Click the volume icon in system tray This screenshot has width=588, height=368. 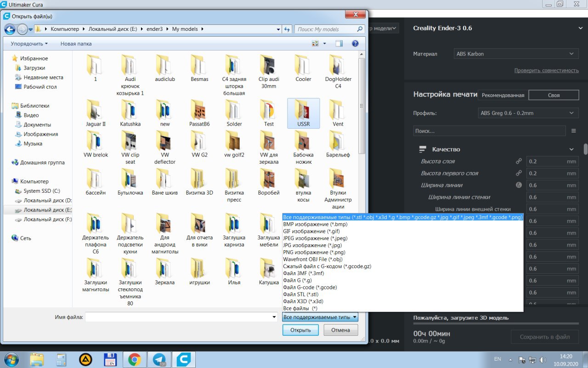click(x=543, y=360)
